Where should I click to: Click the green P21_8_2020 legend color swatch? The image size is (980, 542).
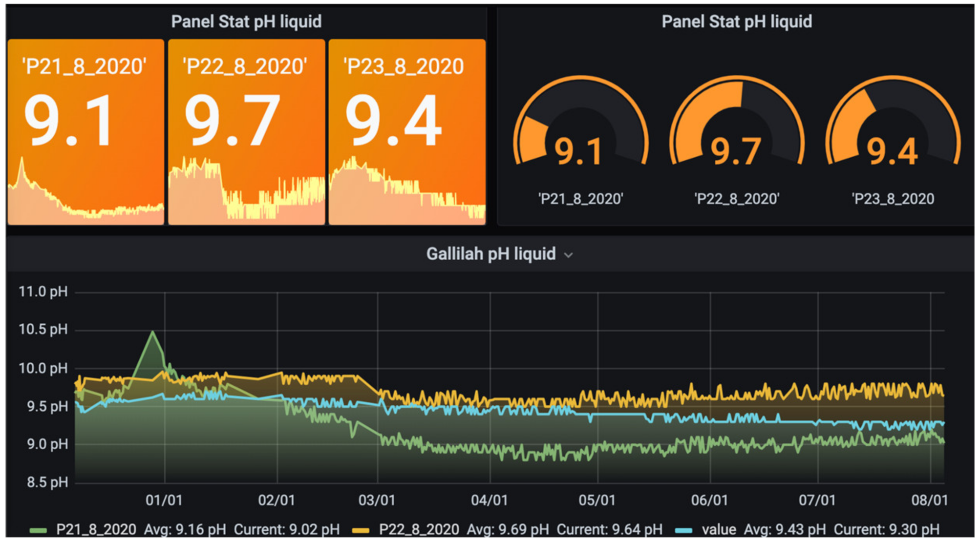click(x=38, y=530)
